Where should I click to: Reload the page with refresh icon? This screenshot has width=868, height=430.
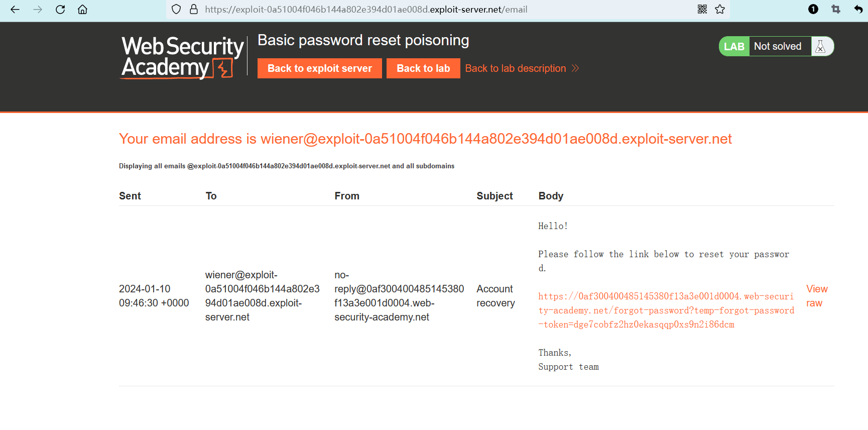tap(60, 10)
